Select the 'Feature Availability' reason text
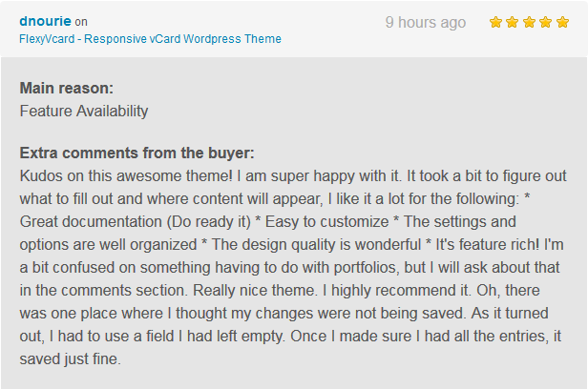 [x=84, y=112]
